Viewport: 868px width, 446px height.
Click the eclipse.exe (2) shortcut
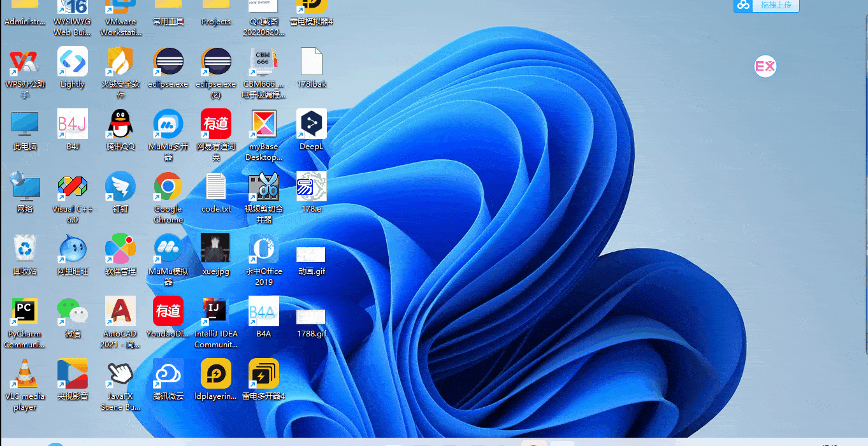(215, 62)
